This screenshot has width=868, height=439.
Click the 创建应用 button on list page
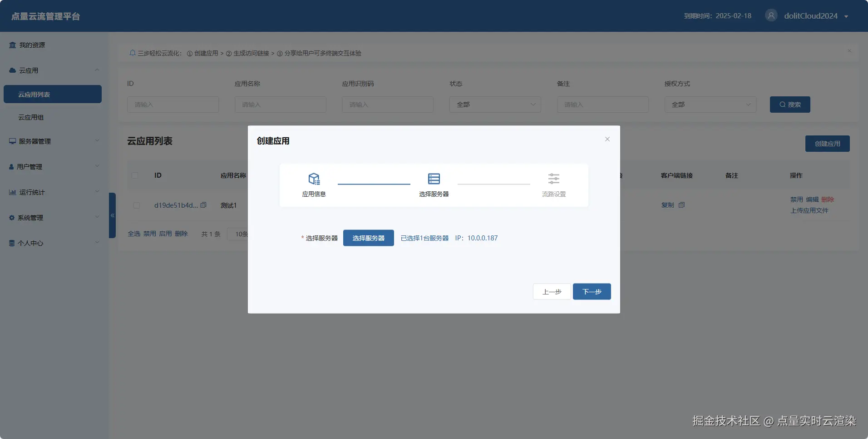[x=828, y=144]
